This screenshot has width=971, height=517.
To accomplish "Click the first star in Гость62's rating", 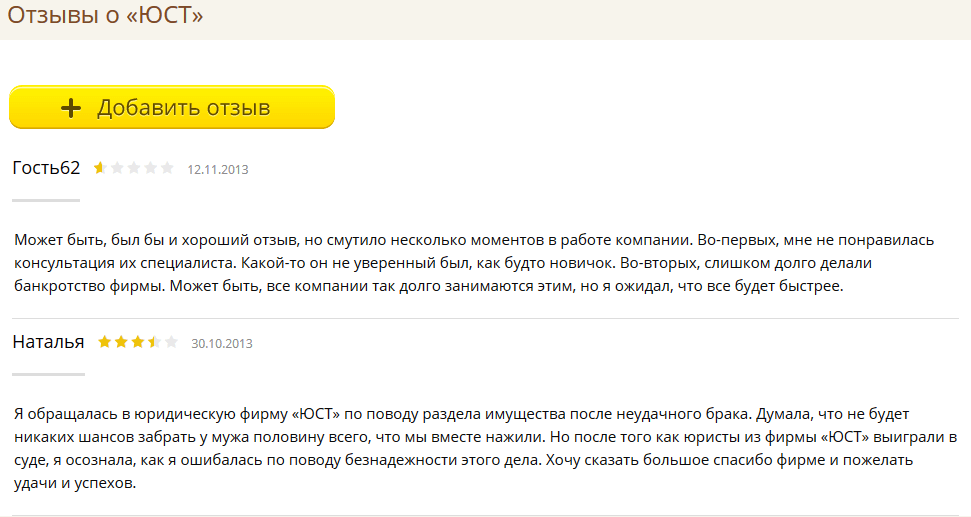I will click(100, 168).
